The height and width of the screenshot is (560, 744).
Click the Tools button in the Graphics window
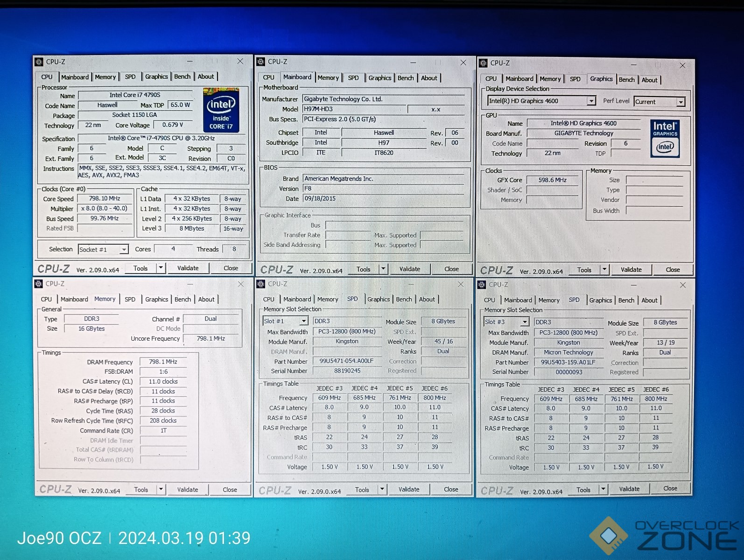click(584, 270)
